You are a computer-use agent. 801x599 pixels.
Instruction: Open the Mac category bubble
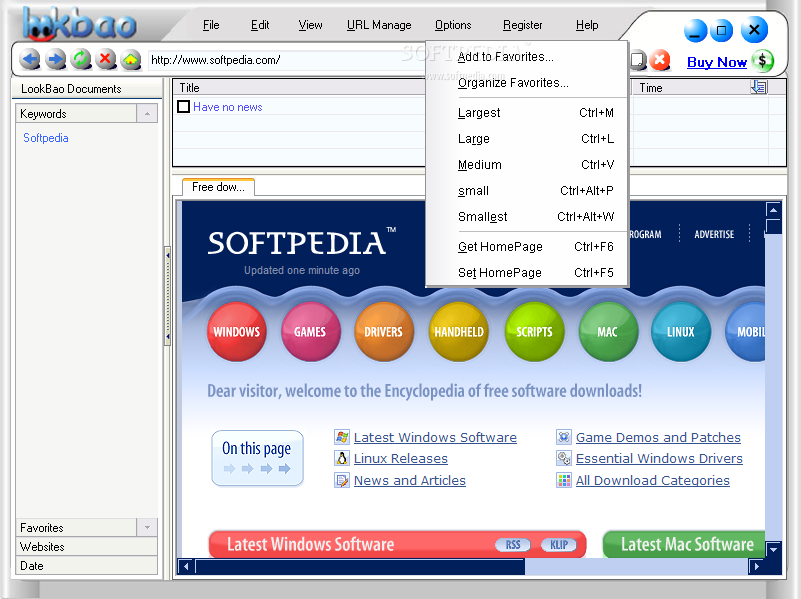click(608, 332)
